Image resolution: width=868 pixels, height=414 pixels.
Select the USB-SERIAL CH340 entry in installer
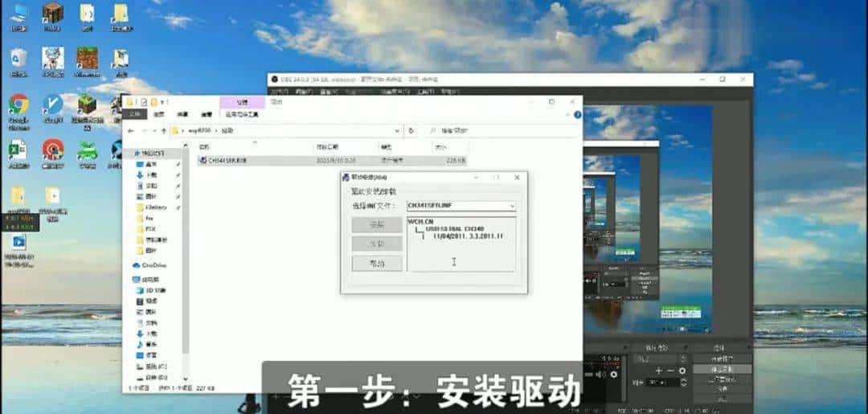point(455,228)
